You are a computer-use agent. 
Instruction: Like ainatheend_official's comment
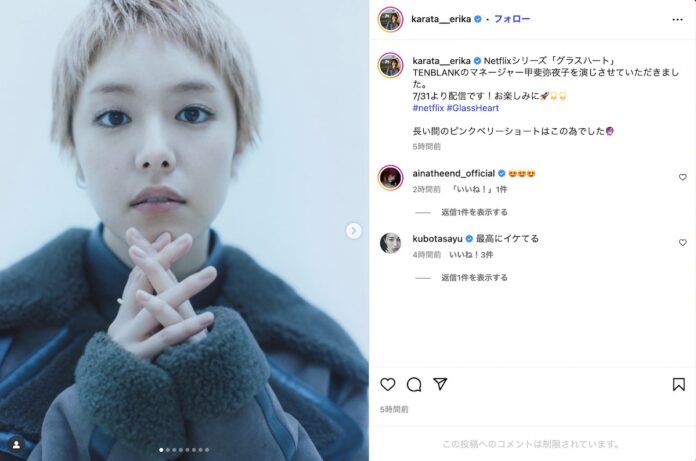683,177
